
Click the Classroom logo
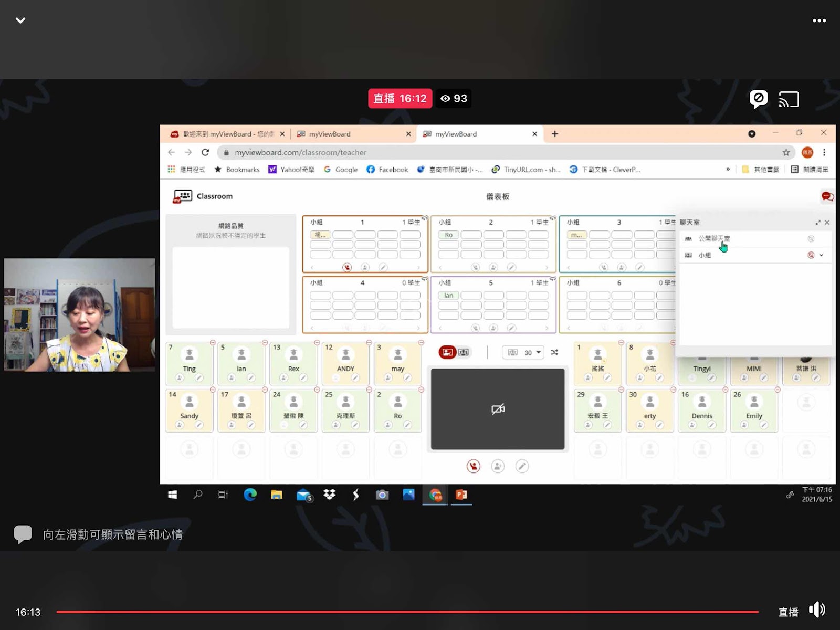click(x=203, y=196)
